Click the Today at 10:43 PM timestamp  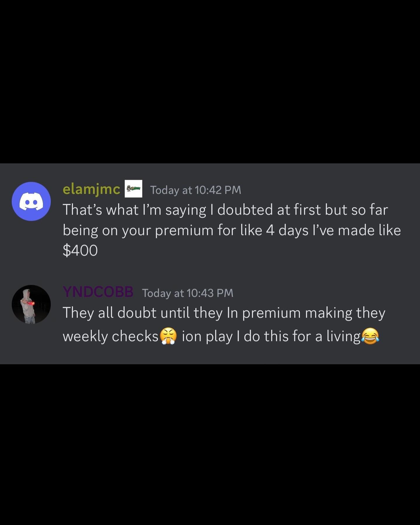point(188,293)
